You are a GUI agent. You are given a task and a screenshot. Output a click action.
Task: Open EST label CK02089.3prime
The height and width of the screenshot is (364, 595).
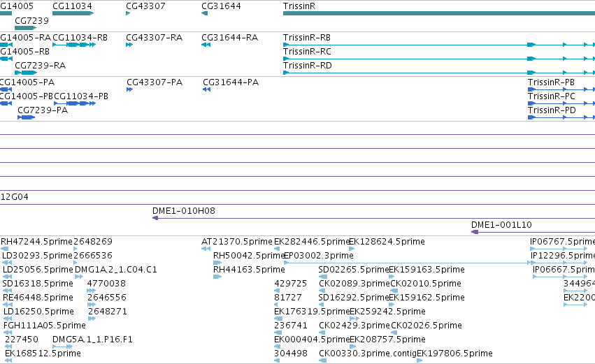354,284
